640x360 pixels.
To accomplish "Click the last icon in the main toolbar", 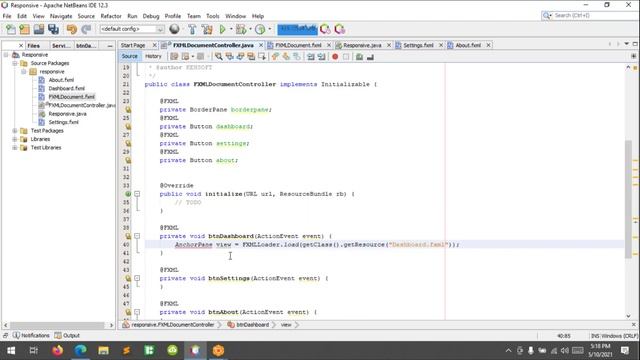I will pyautogui.click(x=340, y=29).
